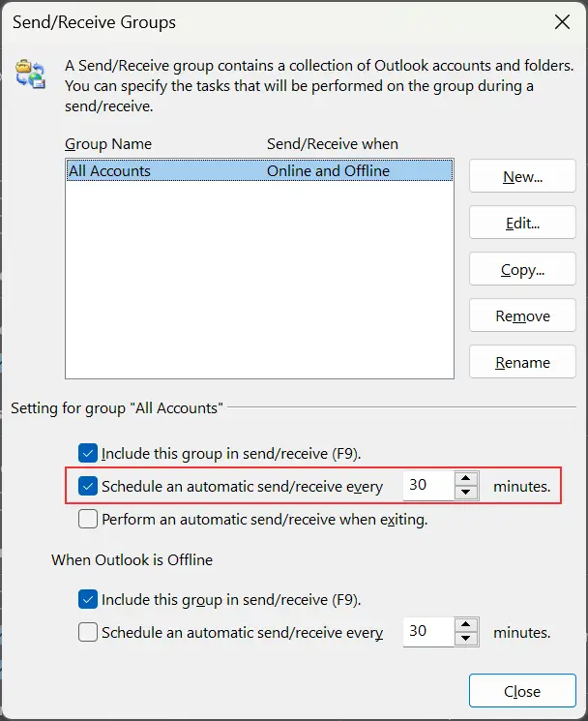Uncheck offline Include this group in send/receive

tap(88, 599)
